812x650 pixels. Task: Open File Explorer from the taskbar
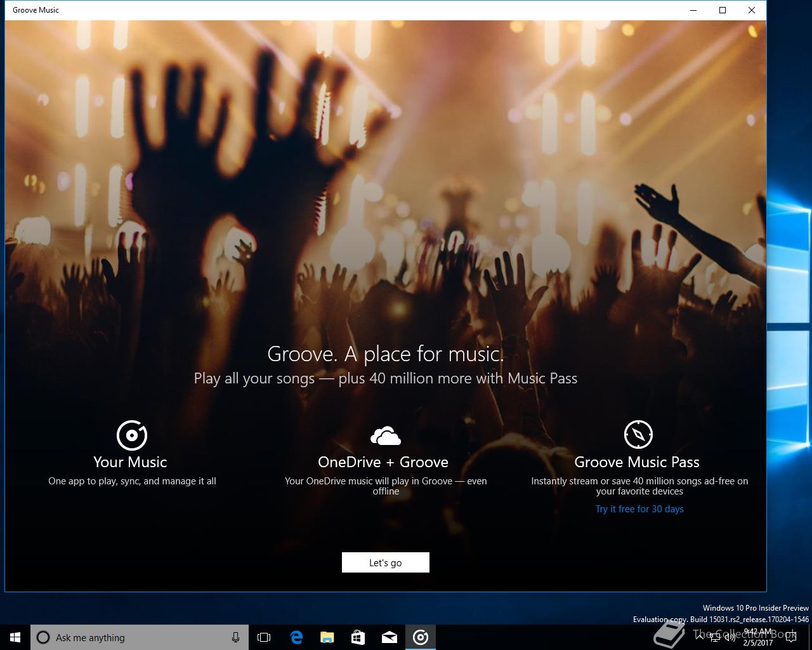click(x=327, y=637)
